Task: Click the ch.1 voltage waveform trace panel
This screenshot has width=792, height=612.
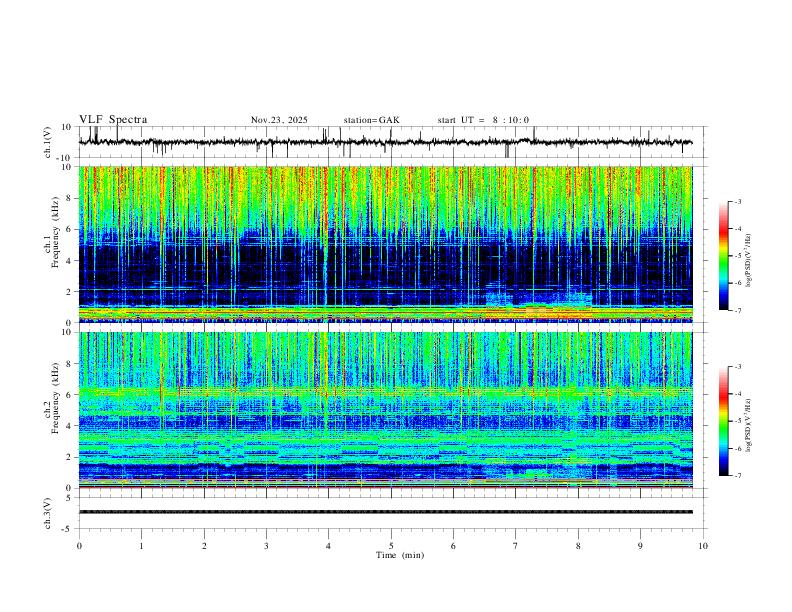Action: (x=392, y=142)
